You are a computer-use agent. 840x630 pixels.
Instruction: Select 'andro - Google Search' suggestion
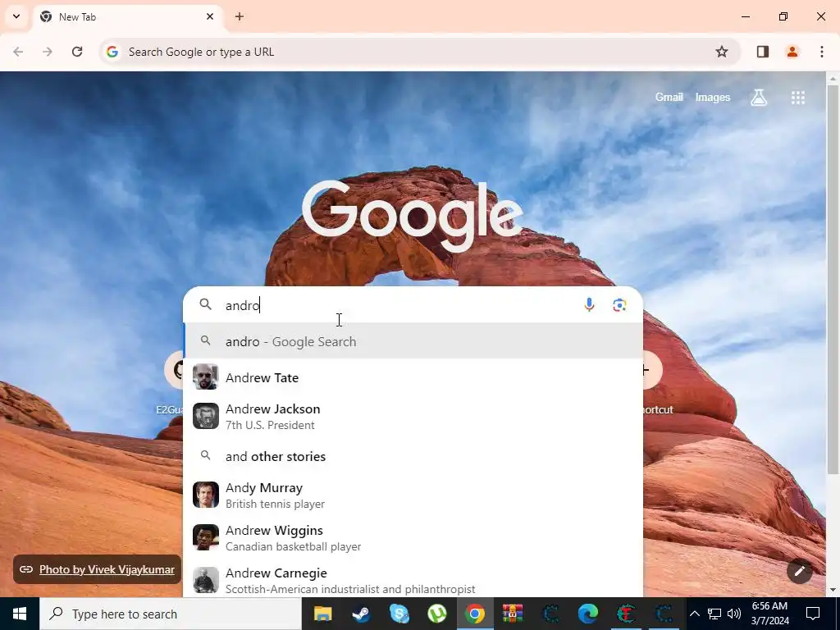click(413, 342)
